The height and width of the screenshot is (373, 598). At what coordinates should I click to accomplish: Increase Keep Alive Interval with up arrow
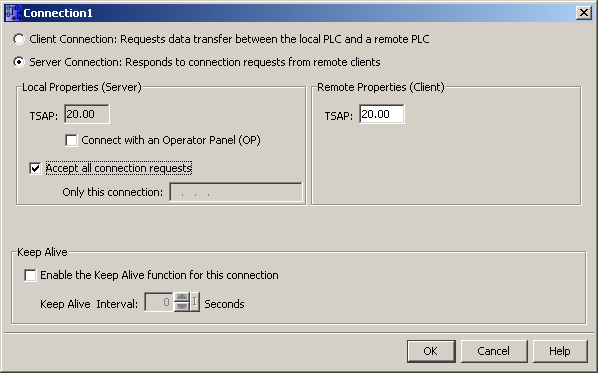[182, 297]
